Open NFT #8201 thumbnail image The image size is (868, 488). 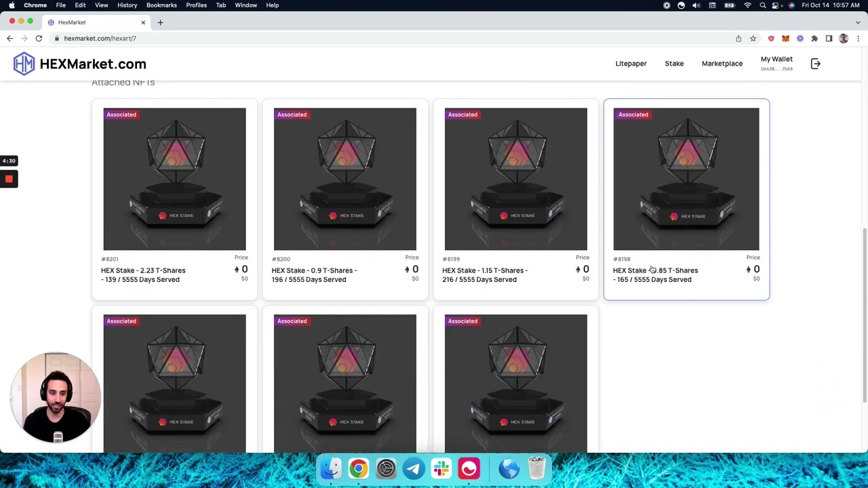(174, 179)
